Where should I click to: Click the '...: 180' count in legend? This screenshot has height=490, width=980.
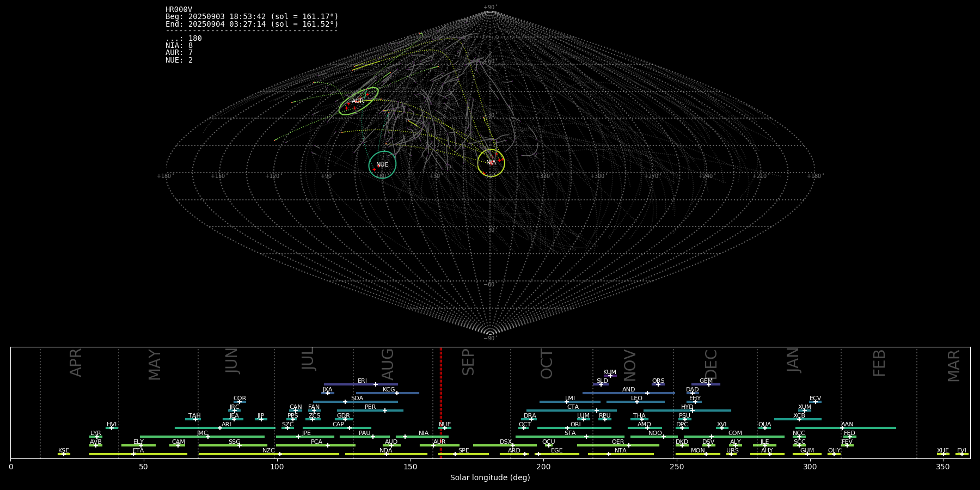(x=183, y=38)
